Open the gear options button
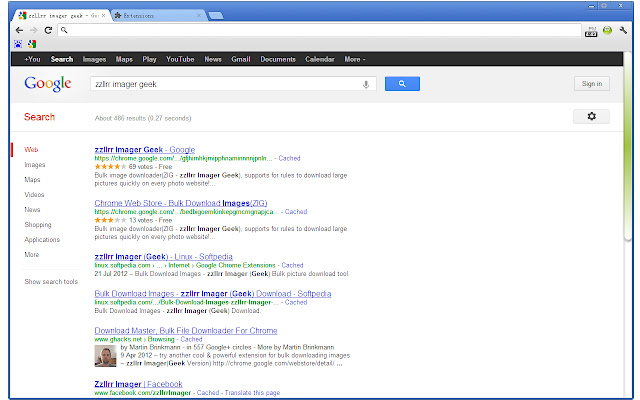This screenshot has width=640, height=400. tap(591, 116)
